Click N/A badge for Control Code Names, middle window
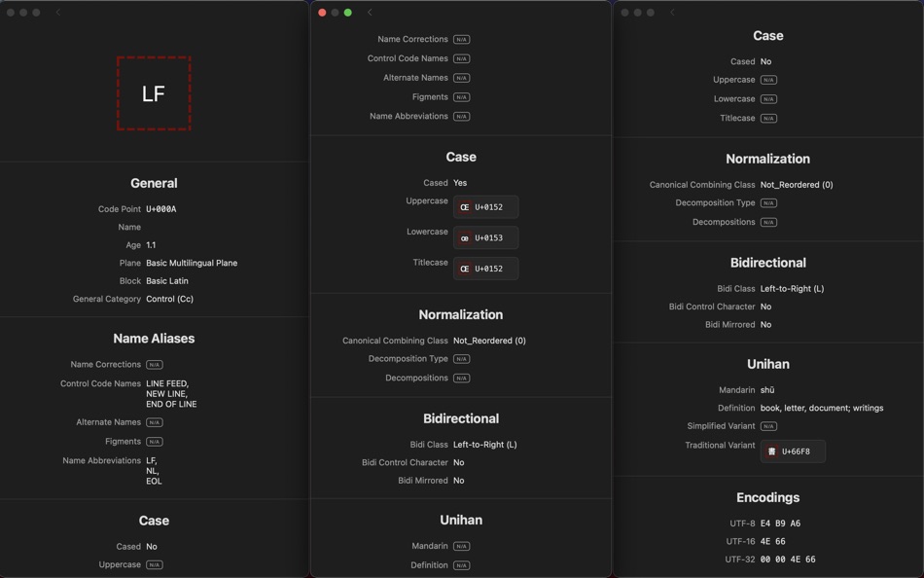Image resolution: width=924 pixels, height=578 pixels. pos(461,59)
